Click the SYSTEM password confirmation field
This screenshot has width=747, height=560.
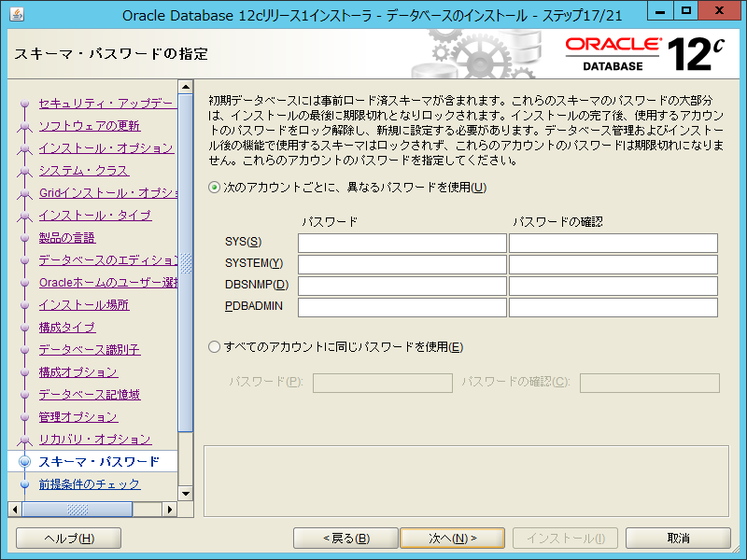(x=613, y=265)
